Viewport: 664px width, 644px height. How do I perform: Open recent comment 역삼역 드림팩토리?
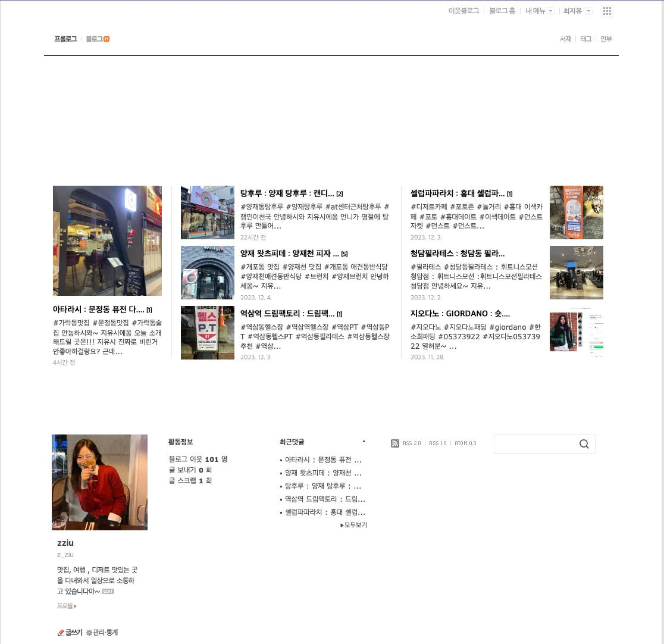(325, 499)
